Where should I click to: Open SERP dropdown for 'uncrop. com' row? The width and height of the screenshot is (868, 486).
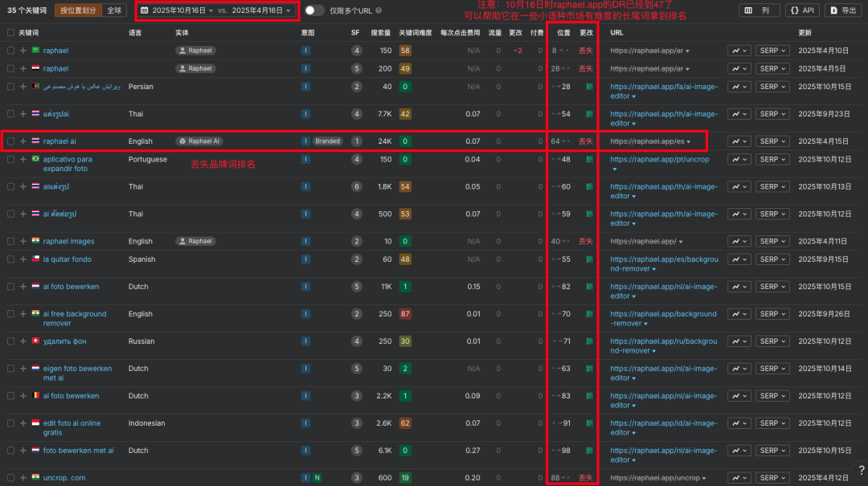pyautogui.click(x=772, y=478)
